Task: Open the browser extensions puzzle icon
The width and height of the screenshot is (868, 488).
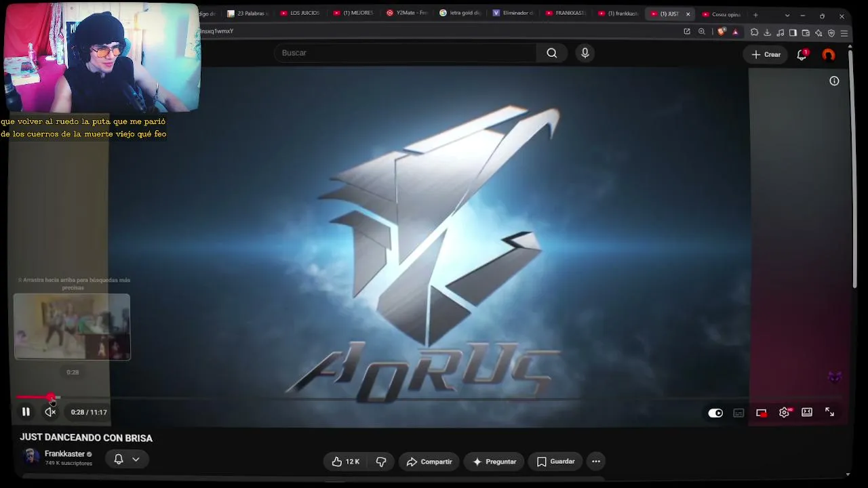Action: (x=754, y=33)
